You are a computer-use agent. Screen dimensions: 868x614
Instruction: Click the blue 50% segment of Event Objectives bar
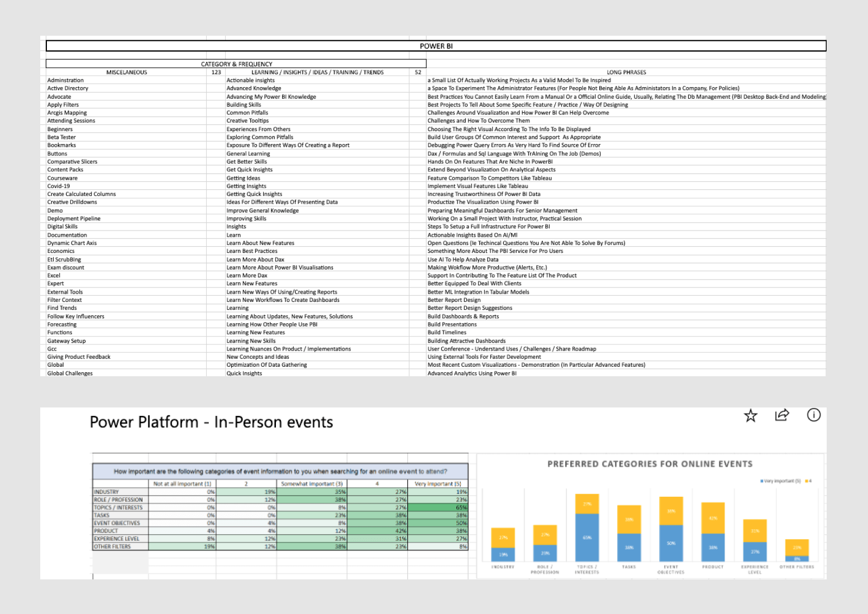click(671, 543)
